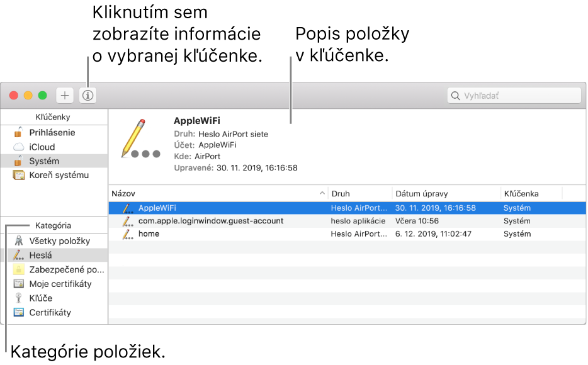Click the Upravené date in details header
588x365 pixels.
point(257,168)
